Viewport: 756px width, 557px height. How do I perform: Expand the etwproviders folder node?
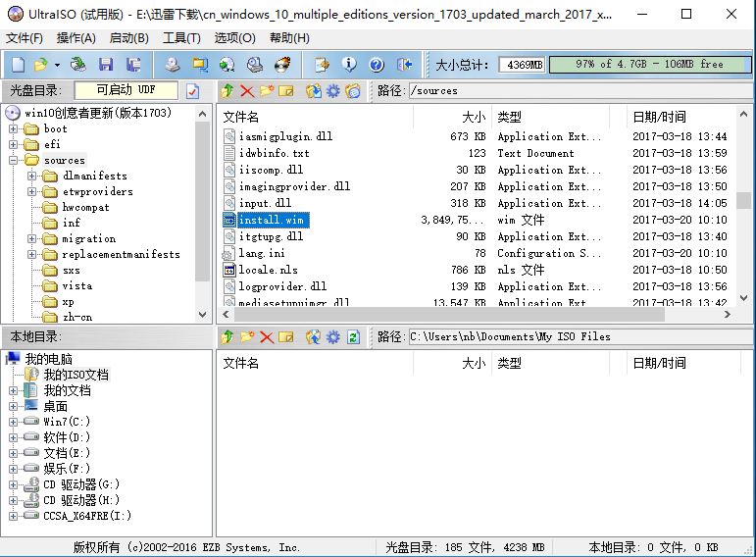31,191
